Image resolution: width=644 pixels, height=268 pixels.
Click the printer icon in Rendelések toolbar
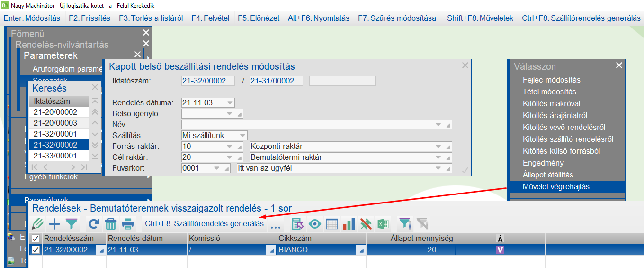128,224
